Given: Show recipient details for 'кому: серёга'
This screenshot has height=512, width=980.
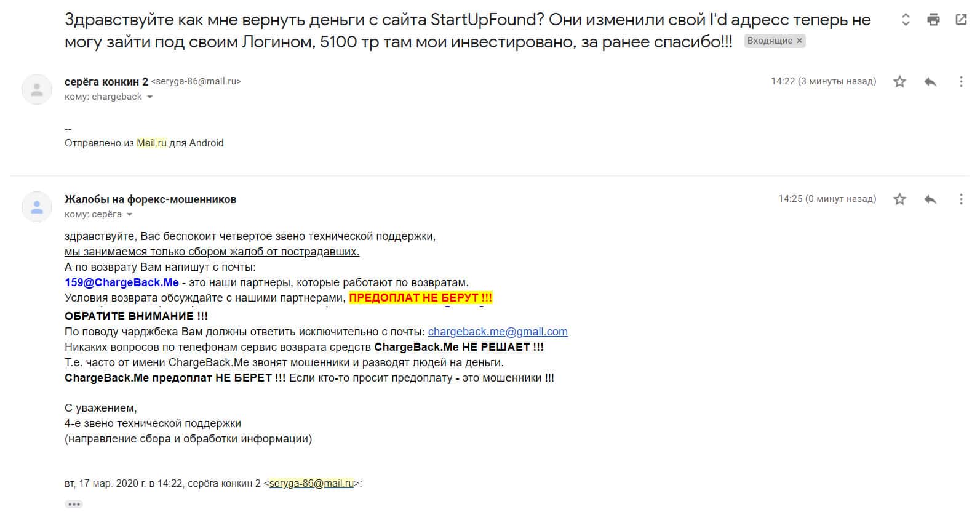Looking at the screenshot, I should click(x=129, y=215).
